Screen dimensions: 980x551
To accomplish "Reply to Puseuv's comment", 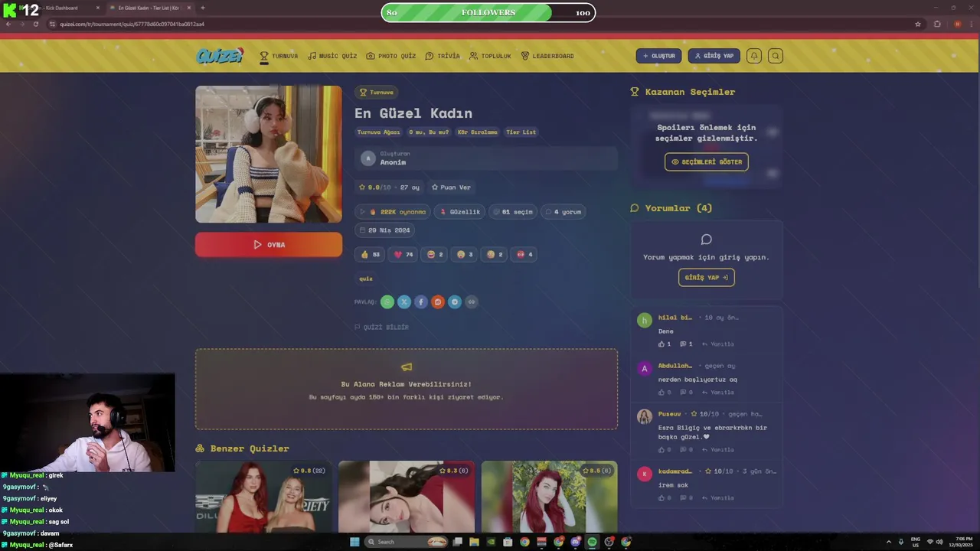I will [x=718, y=450].
